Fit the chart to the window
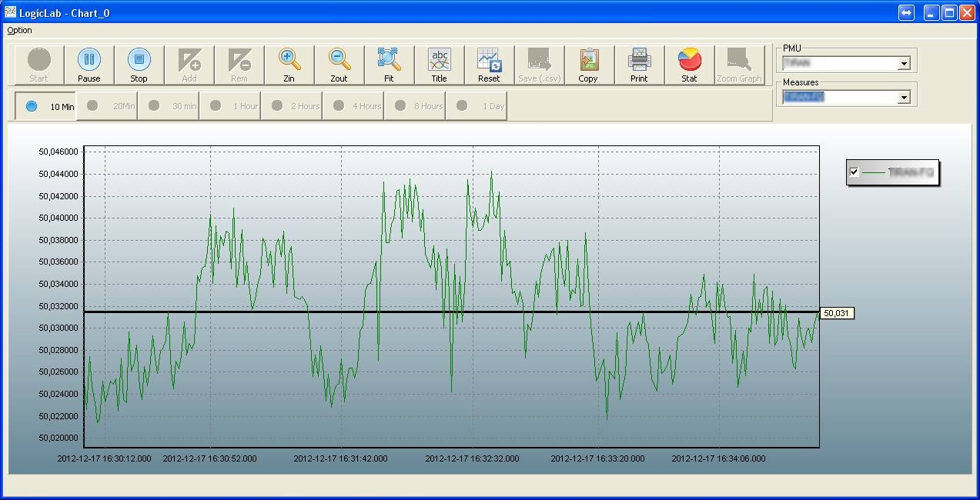Viewport: 980px width, 500px height. pos(389,65)
